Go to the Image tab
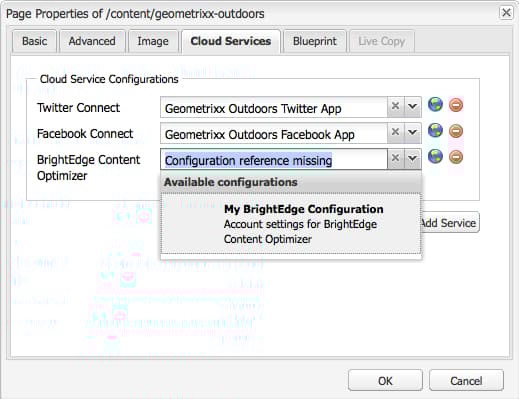Viewport: 519px width, 399px height. (153, 41)
